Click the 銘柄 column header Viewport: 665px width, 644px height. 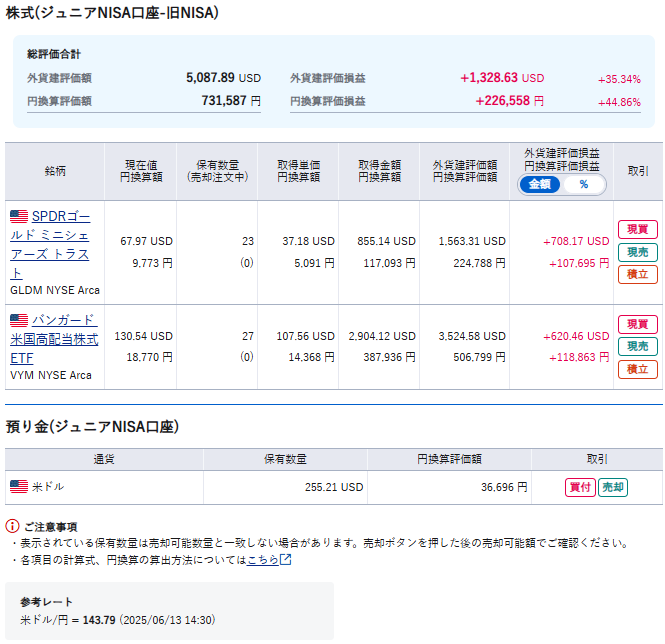coord(55,171)
